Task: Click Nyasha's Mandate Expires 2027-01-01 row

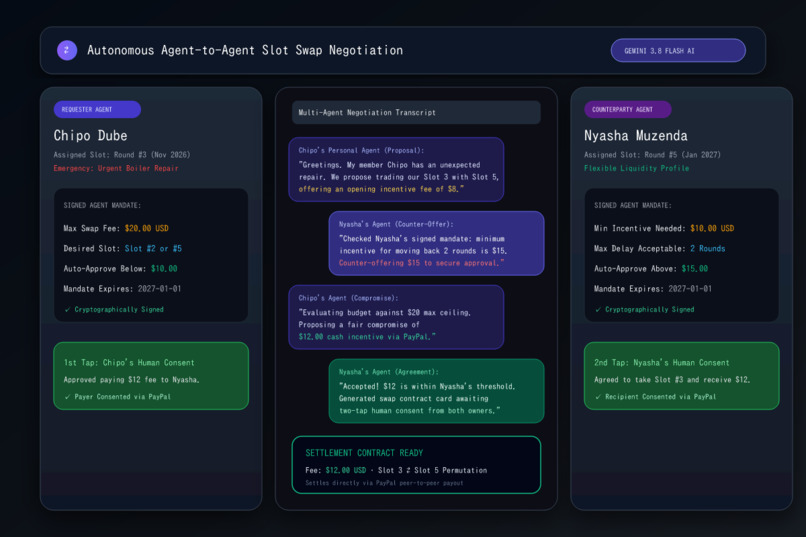Action: point(653,289)
